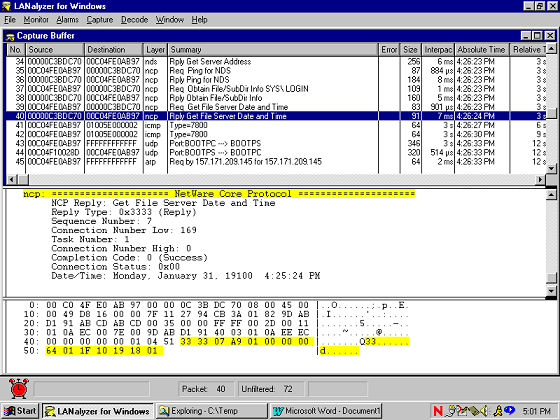Select packet 42 icmp Type=7800
560x420 pixels.
click(276, 134)
